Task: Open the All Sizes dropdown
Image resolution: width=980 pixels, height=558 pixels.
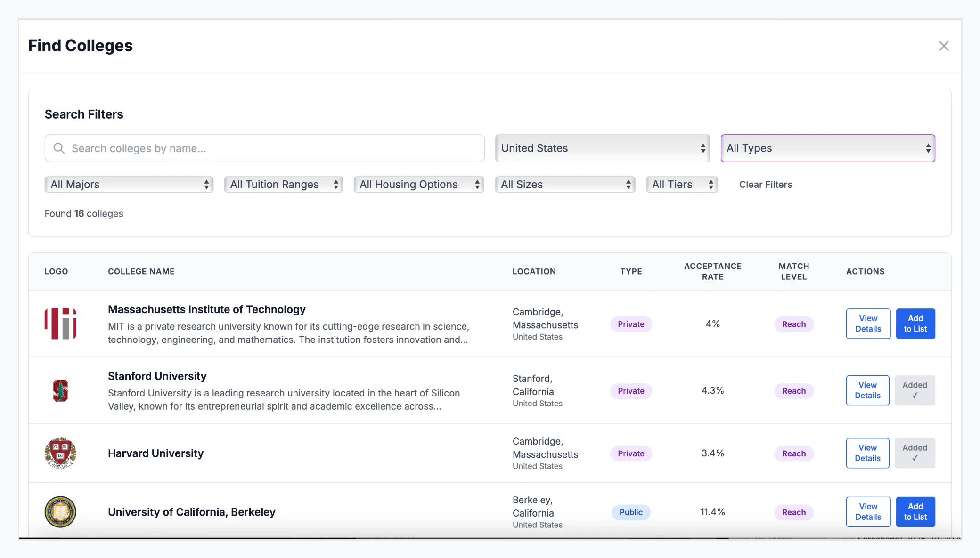Action: [564, 184]
